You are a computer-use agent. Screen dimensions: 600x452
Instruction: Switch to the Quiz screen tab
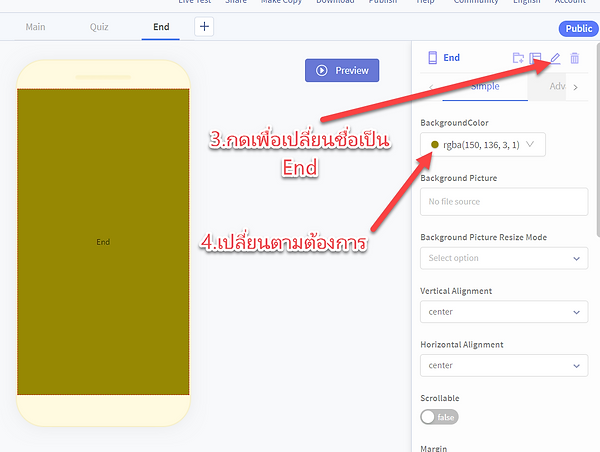[x=99, y=27]
